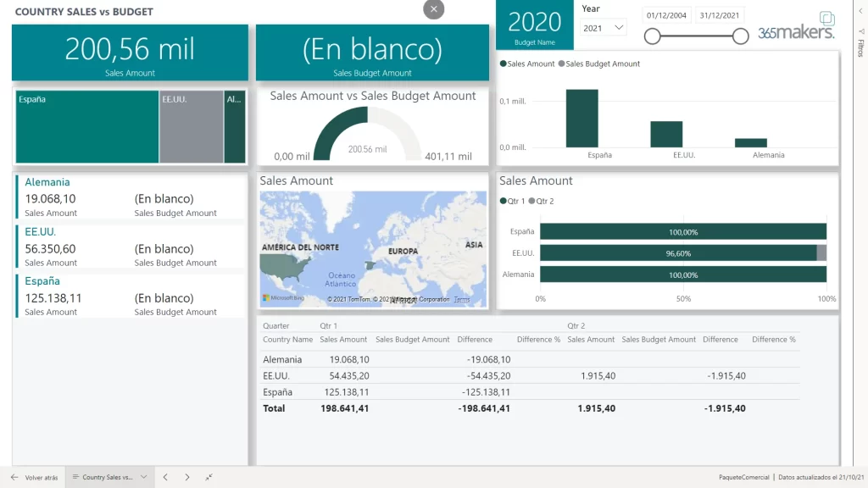Viewport: 868px width, 488px height.
Task: Click the 365makers logo
Action: (796, 28)
